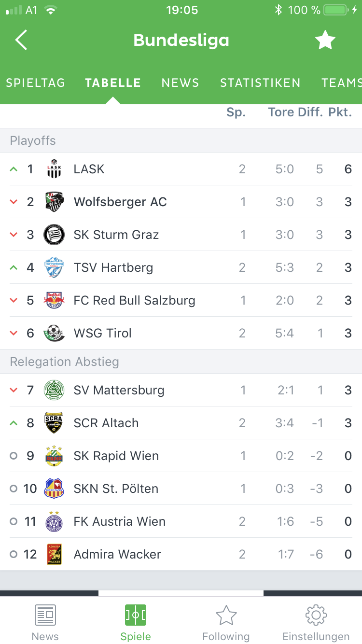Image resolution: width=362 pixels, height=644 pixels.
Task: Select SV Mattersburg in the table
Action: point(119,390)
